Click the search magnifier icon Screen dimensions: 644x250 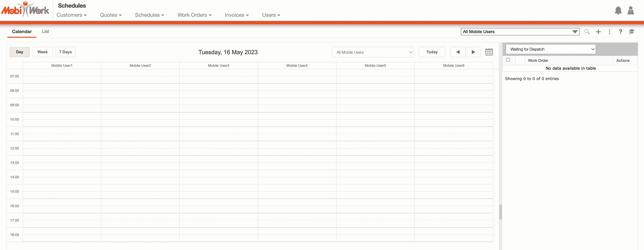tap(587, 32)
